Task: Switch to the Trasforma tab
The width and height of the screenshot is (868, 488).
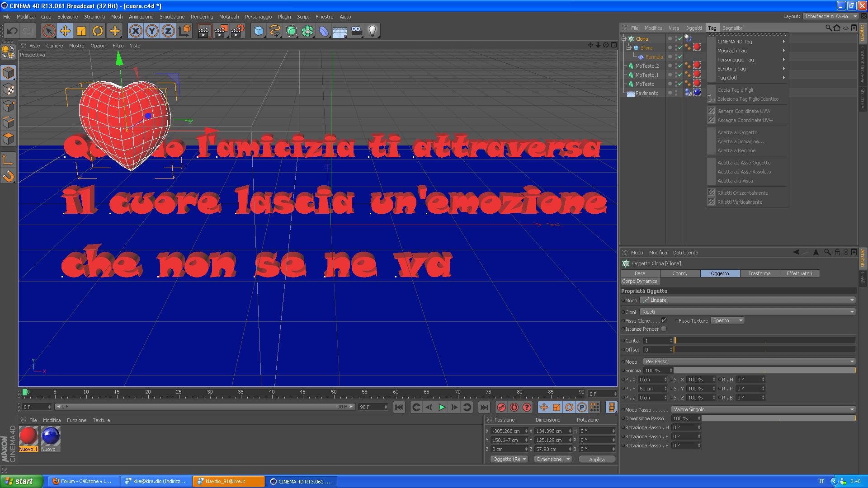Action: [759, 273]
